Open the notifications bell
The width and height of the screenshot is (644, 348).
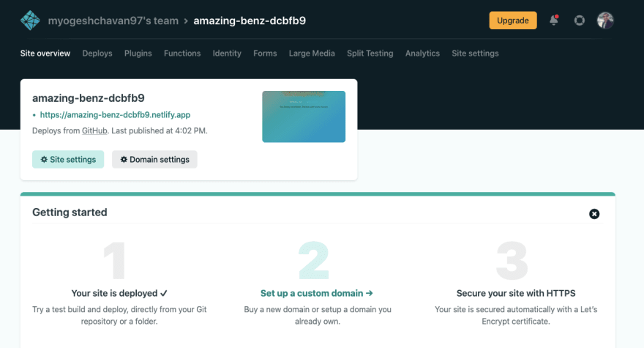(554, 21)
